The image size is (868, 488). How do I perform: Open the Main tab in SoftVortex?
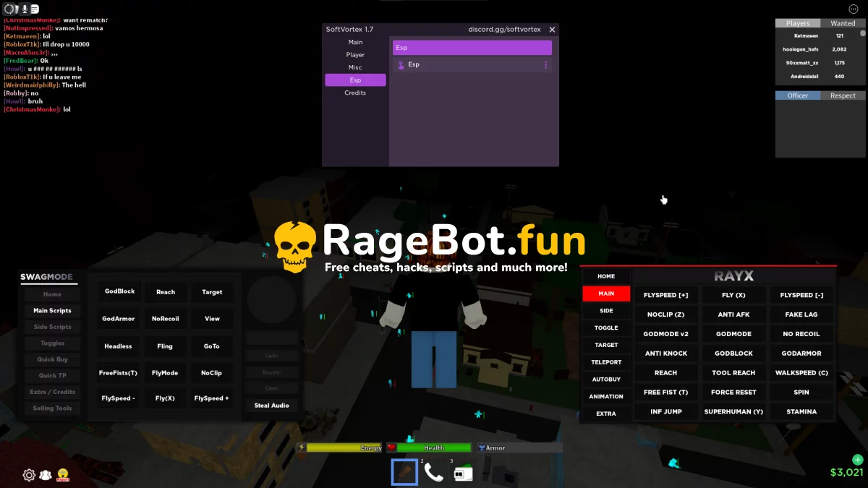click(x=355, y=42)
